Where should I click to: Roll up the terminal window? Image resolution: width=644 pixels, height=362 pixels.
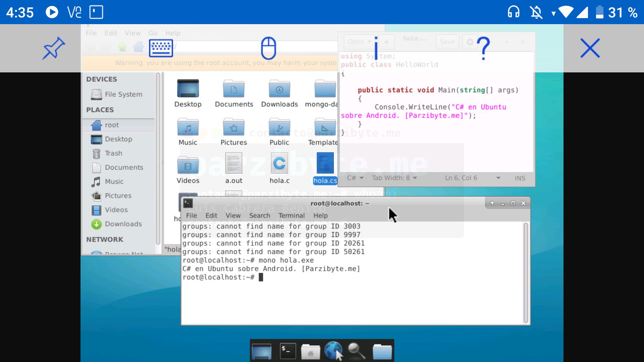pyautogui.click(x=492, y=203)
